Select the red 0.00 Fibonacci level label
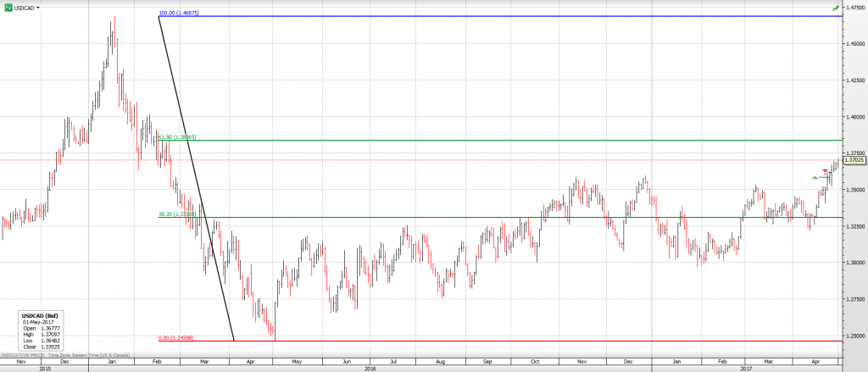The height and width of the screenshot is (372, 868). (177, 338)
